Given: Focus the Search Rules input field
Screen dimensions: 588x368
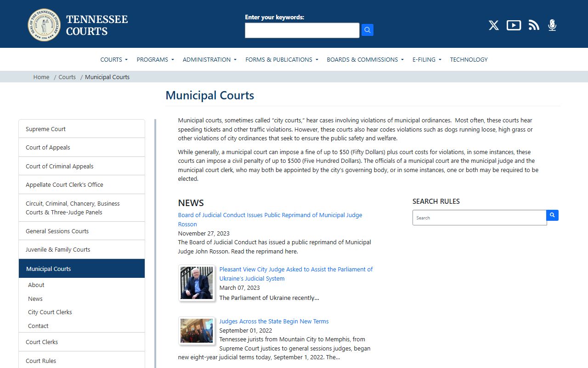Looking at the screenshot, I should pos(480,218).
